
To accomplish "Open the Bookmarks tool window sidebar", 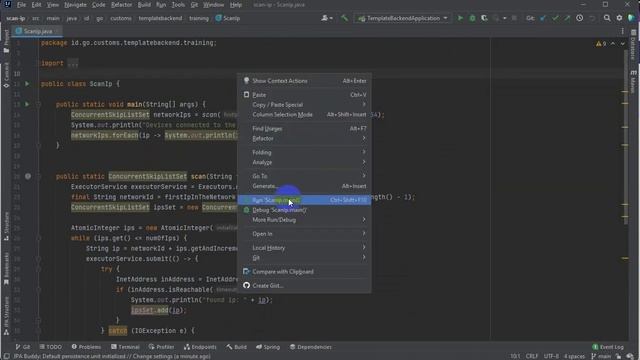I will point(6,268).
